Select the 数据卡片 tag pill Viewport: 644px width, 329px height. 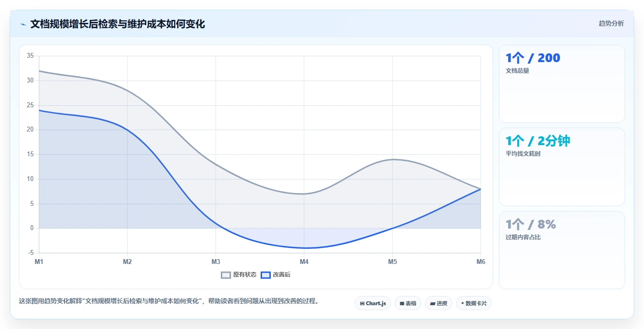click(474, 303)
